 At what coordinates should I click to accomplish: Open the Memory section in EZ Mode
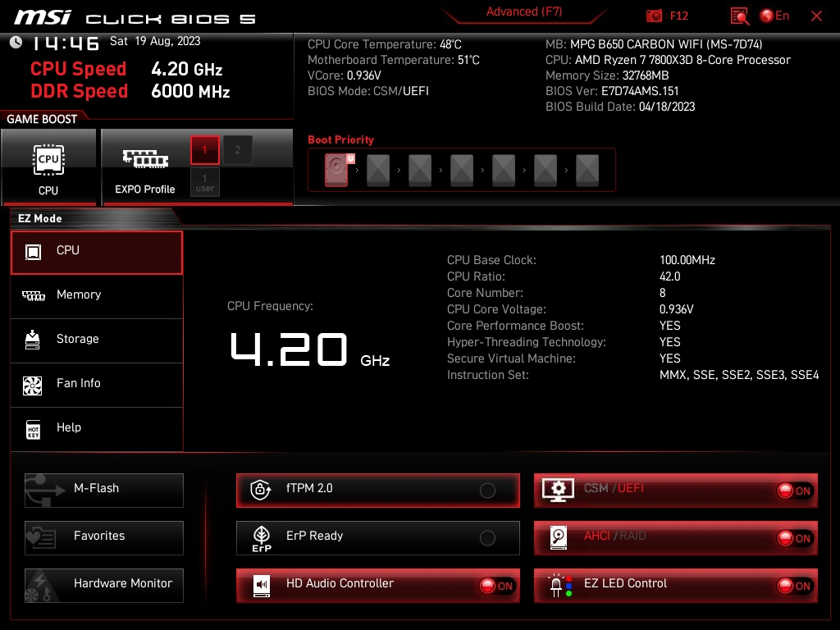click(97, 296)
